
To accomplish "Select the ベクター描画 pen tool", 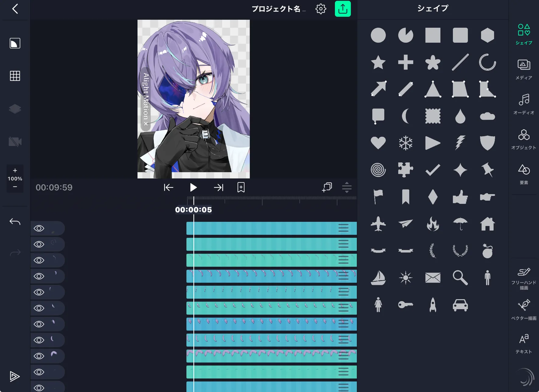I will [524, 310].
